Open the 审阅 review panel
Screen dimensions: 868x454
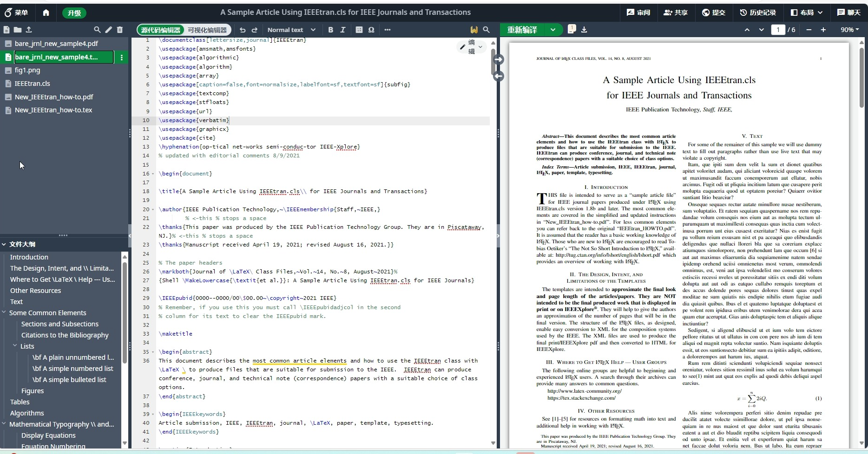click(x=638, y=13)
